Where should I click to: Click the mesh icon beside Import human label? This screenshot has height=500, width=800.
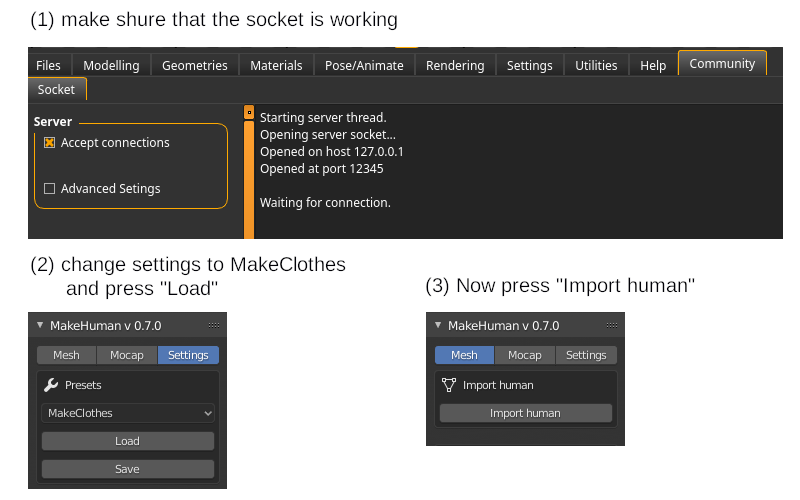coord(449,385)
